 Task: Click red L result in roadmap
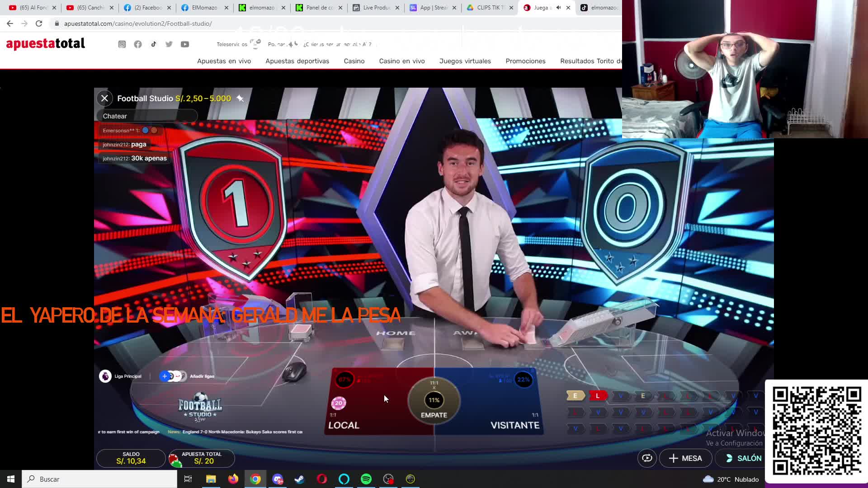(598, 396)
